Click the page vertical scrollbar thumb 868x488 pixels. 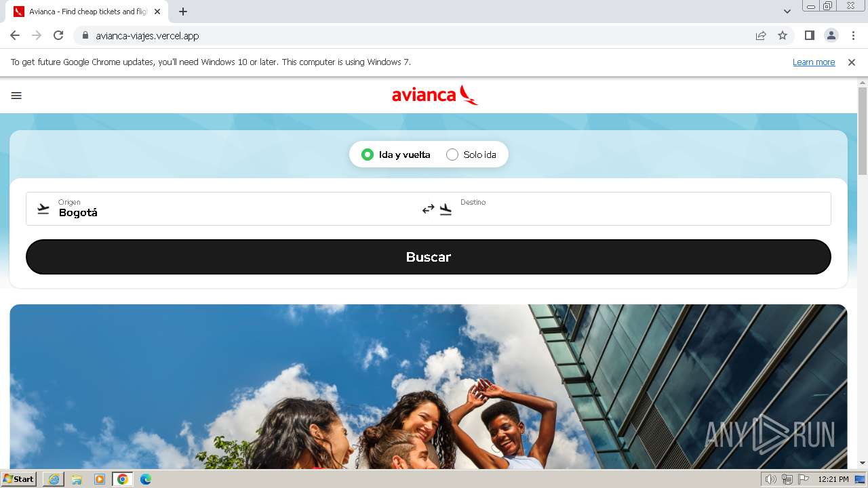863,130
